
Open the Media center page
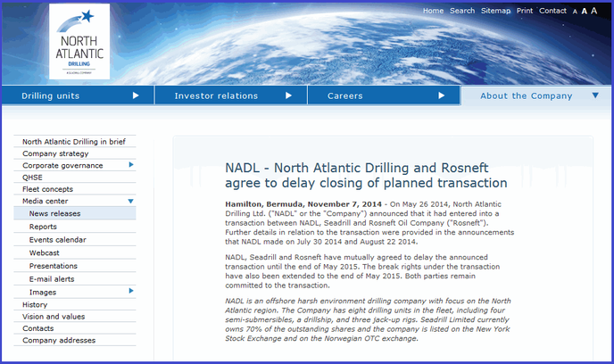coord(45,201)
